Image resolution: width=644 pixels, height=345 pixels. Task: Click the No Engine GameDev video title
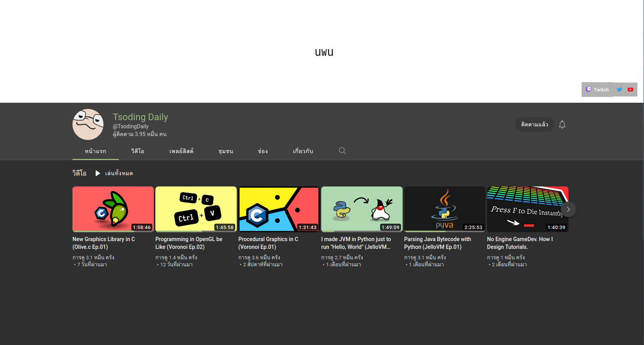[520, 243]
